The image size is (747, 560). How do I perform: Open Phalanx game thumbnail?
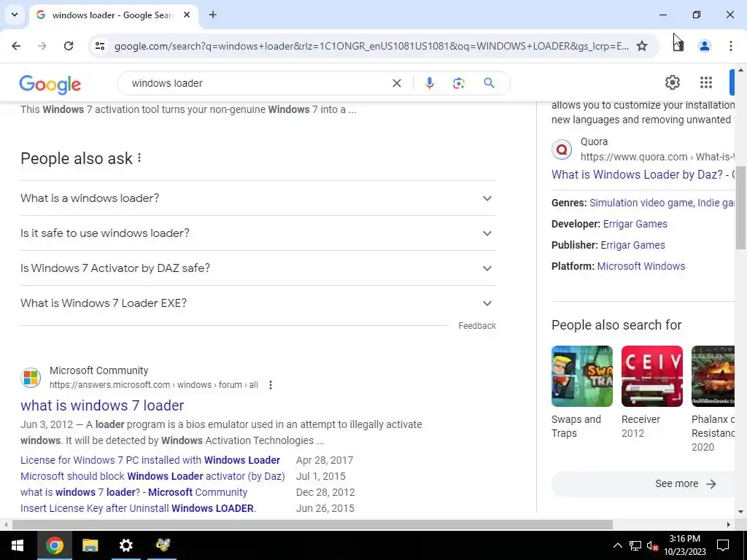coord(713,376)
